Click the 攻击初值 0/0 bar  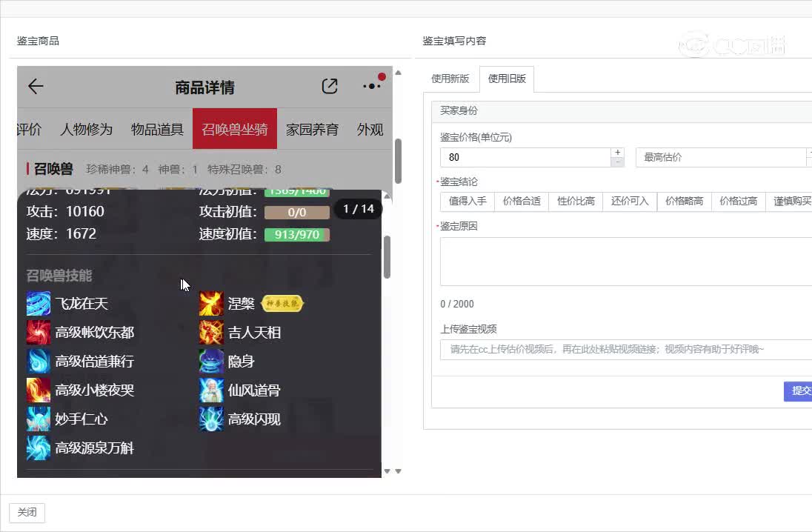pyautogui.click(x=297, y=213)
